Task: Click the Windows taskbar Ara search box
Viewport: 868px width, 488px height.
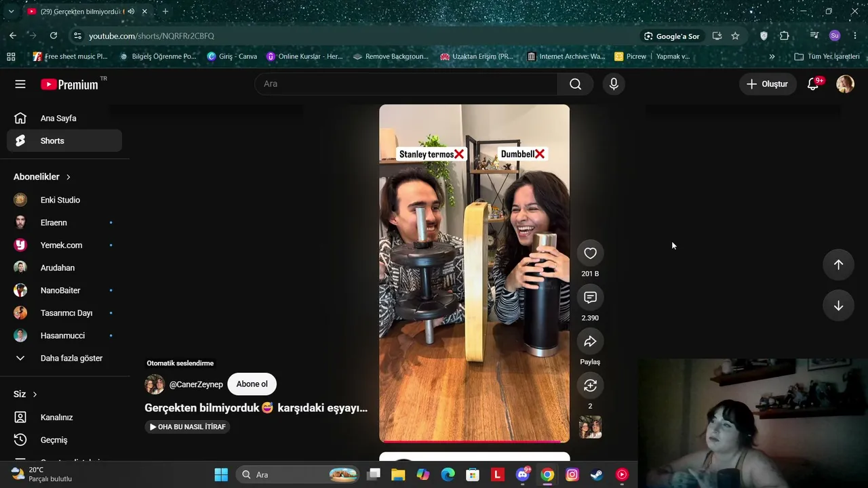Action: pyautogui.click(x=298, y=474)
